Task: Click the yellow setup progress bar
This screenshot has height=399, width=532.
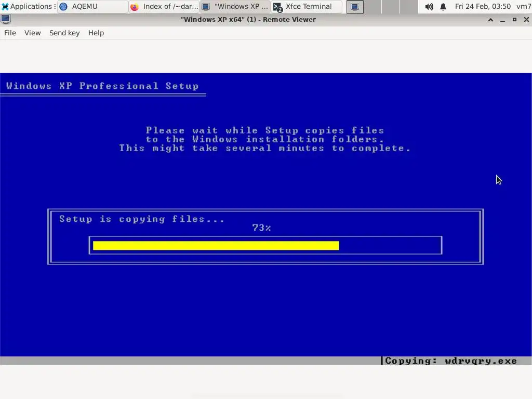Action: 216,246
